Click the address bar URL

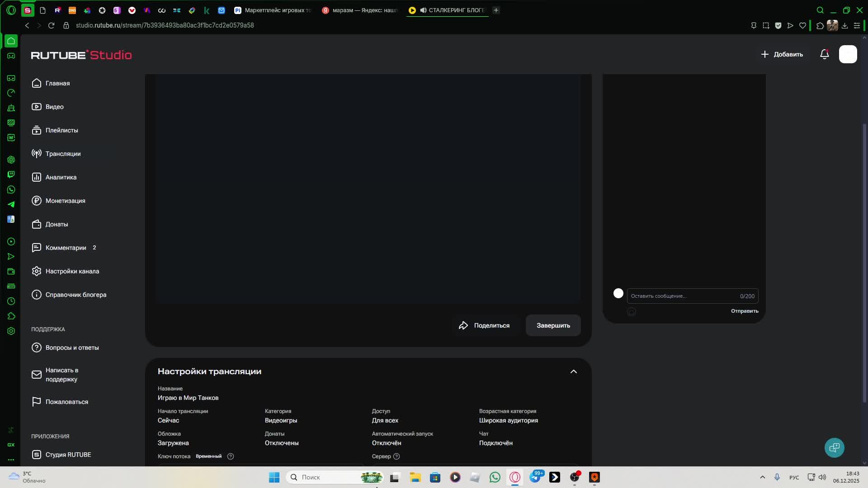pos(165,25)
